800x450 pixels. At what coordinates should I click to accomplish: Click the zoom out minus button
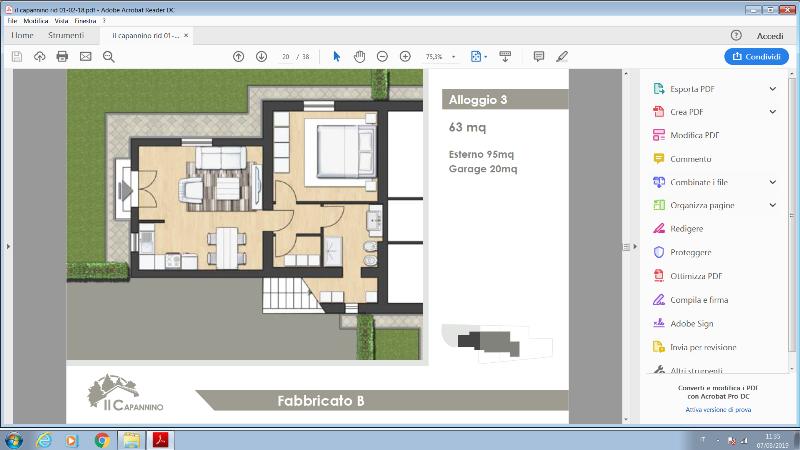pos(382,57)
